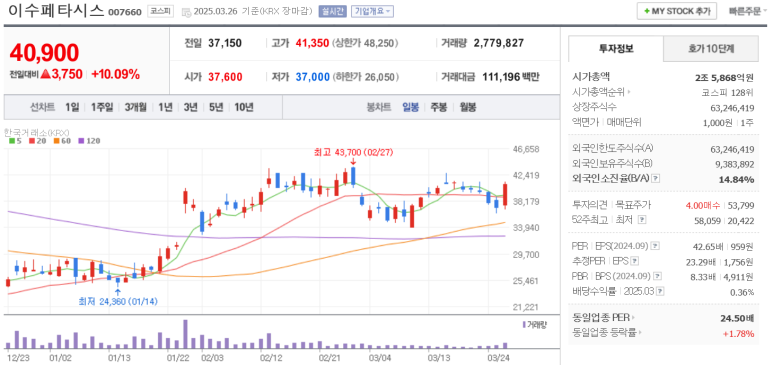Screen dimensions: 773x365
Task: Click the 52주최고 최저 help icon
Action: pos(641,220)
